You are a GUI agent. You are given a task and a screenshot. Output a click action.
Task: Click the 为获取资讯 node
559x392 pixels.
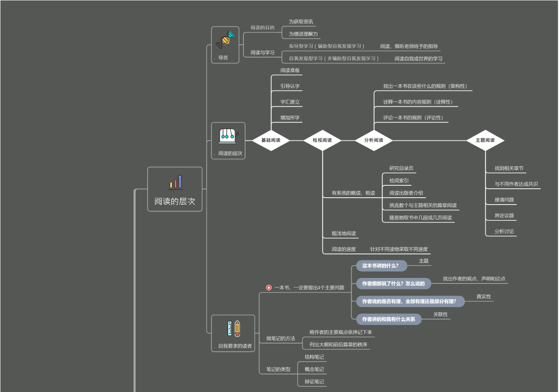click(301, 21)
